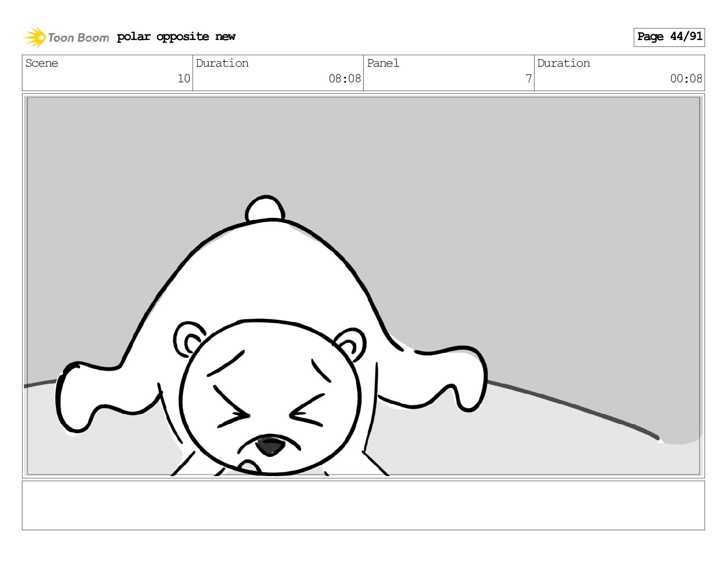Click the panel duration value '00:08'
The width and height of the screenshot is (728, 563).
[x=686, y=79]
